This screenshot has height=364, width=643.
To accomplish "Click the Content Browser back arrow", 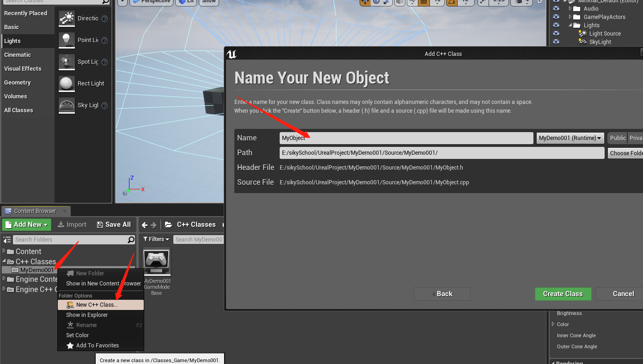I will 145,225.
